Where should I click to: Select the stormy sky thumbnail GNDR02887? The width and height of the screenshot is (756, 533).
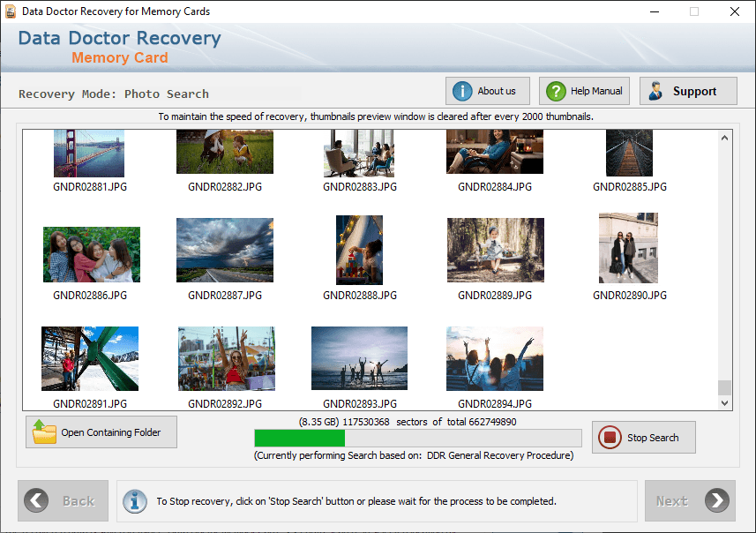[x=225, y=250]
